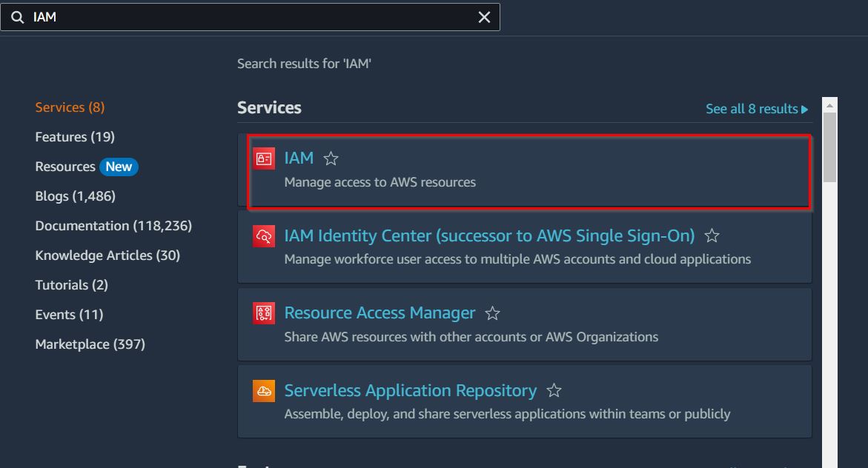868x468 pixels.
Task: Click the IAM service icon
Action: coord(264,158)
